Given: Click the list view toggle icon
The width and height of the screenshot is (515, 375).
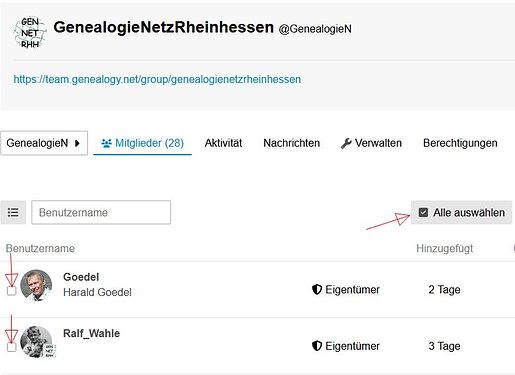Looking at the screenshot, I should point(13,212).
